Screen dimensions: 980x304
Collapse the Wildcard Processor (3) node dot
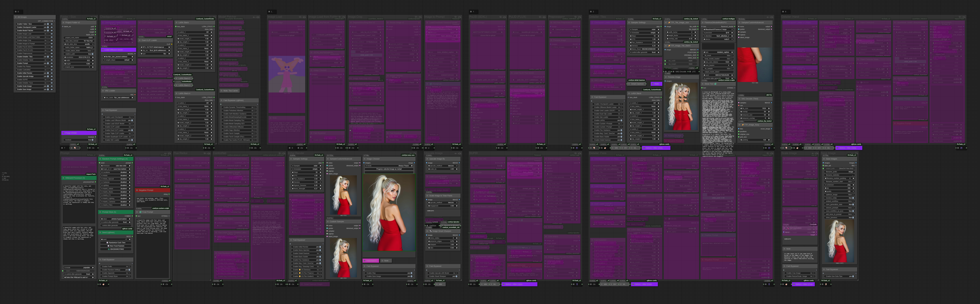pyautogui.click(x=64, y=178)
